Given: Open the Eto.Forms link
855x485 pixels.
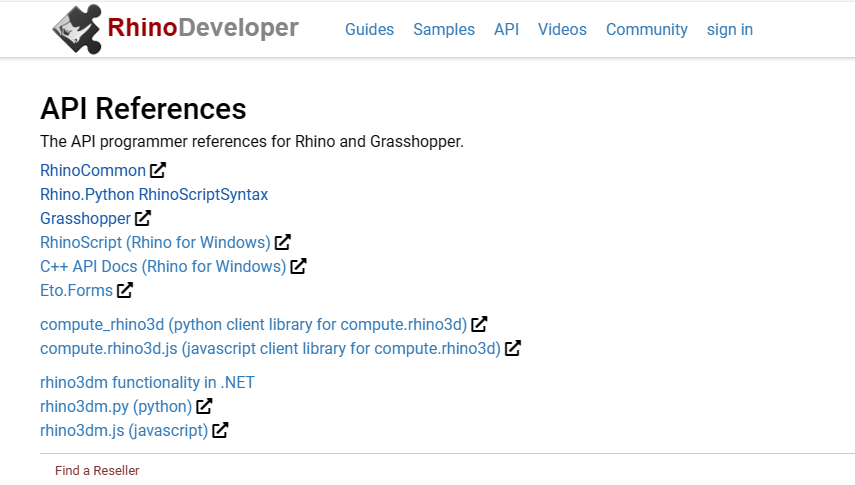Looking at the screenshot, I should pos(76,290).
